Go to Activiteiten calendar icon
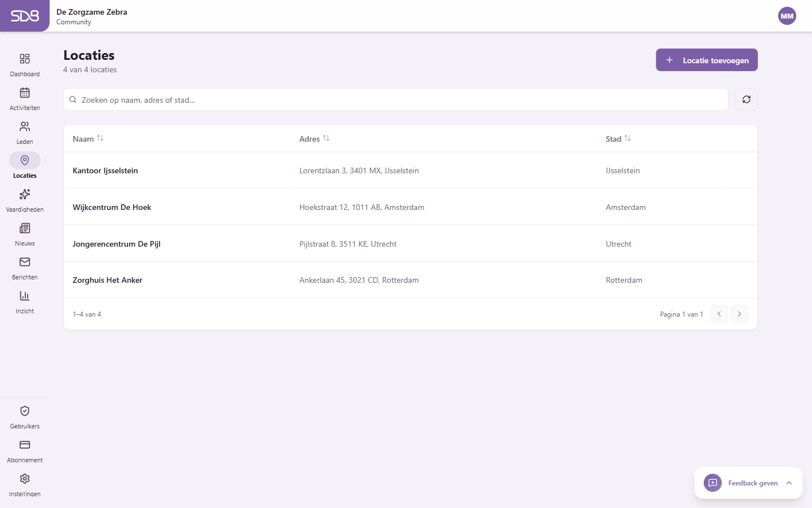The height and width of the screenshot is (508, 812). click(25, 93)
